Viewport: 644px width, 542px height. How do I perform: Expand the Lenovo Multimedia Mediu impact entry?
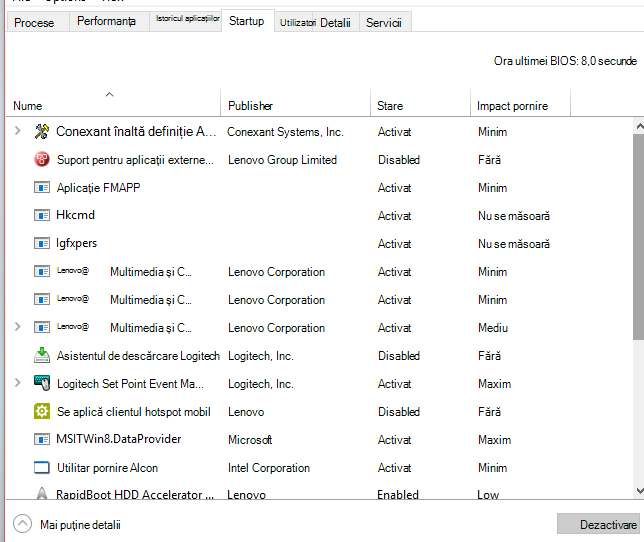point(17,327)
